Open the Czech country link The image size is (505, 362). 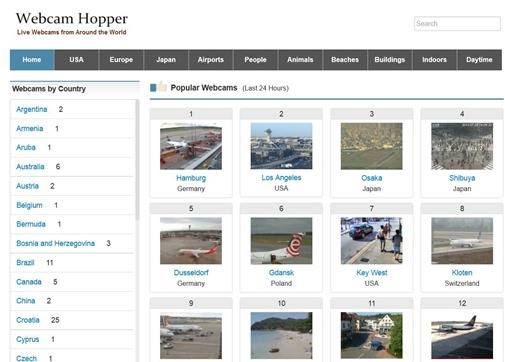pyautogui.click(x=27, y=358)
